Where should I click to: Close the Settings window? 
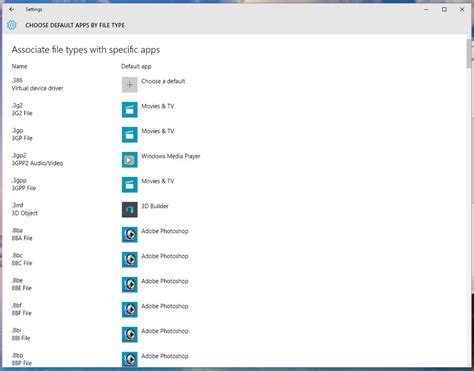click(x=462, y=9)
